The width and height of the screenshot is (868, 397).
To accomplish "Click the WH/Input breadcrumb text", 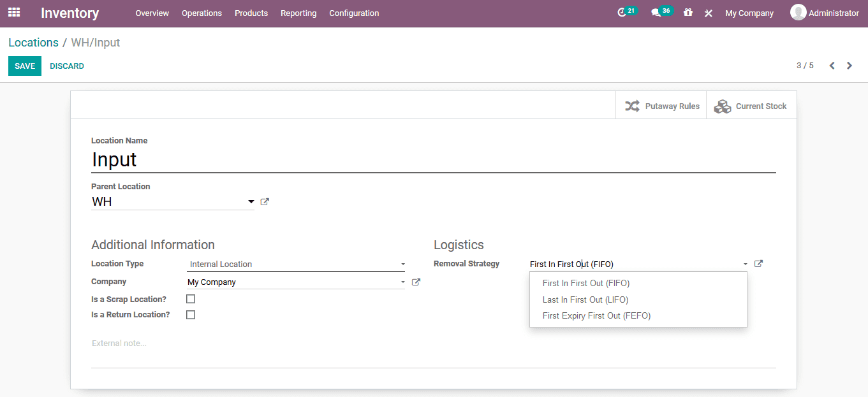I will click(x=96, y=43).
